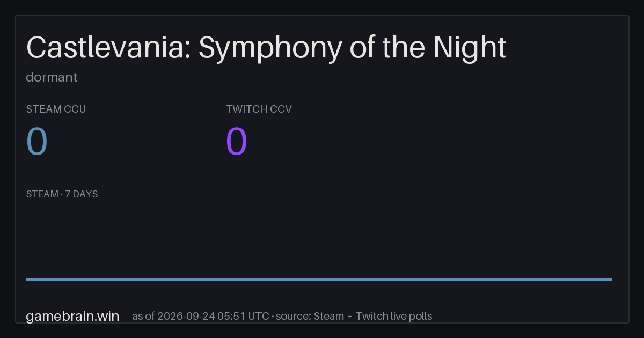The width and height of the screenshot is (644, 338).
Task: Click the TWITCH CCV label
Action: tap(259, 109)
